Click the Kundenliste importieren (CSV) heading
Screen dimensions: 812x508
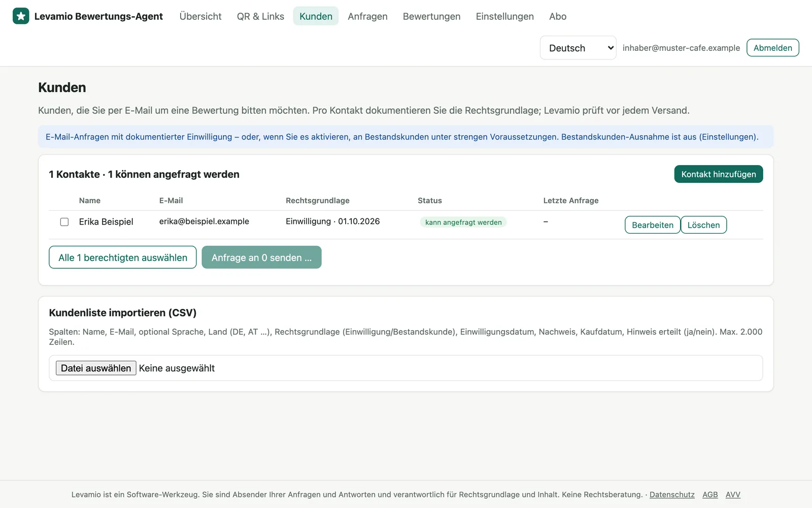click(123, 312)
